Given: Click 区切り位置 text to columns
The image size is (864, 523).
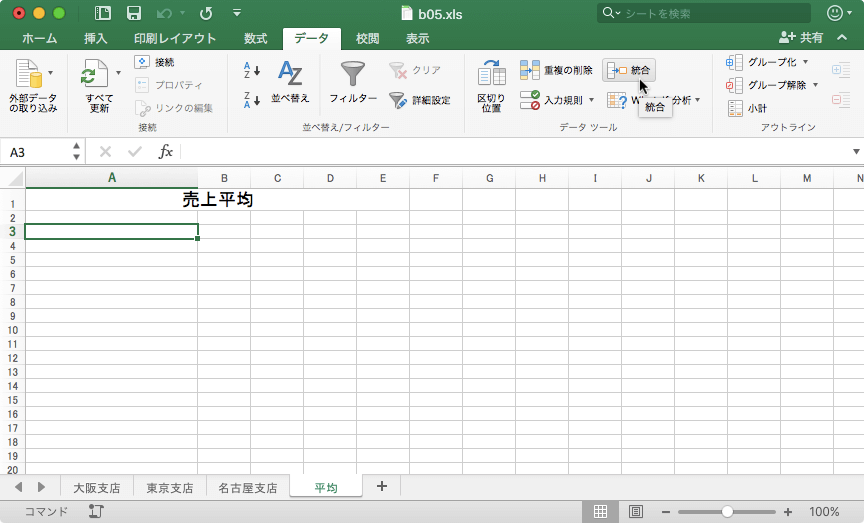Looking at the screenshot, I should (x=492, y=86).
